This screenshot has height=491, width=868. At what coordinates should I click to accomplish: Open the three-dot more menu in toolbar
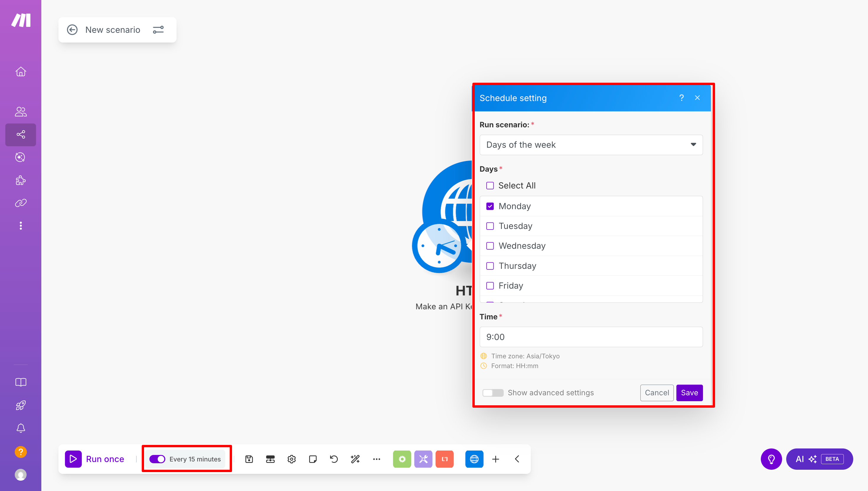point(376,459)
